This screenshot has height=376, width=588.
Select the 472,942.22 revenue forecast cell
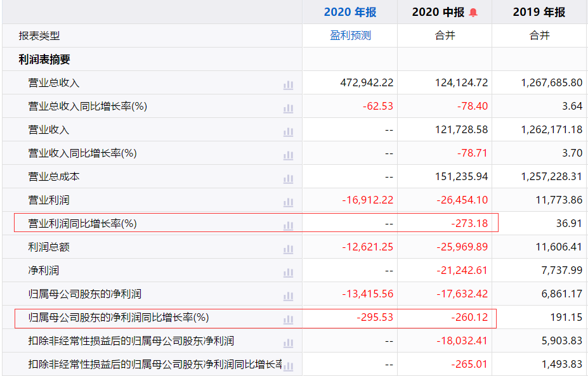(367, 82)
